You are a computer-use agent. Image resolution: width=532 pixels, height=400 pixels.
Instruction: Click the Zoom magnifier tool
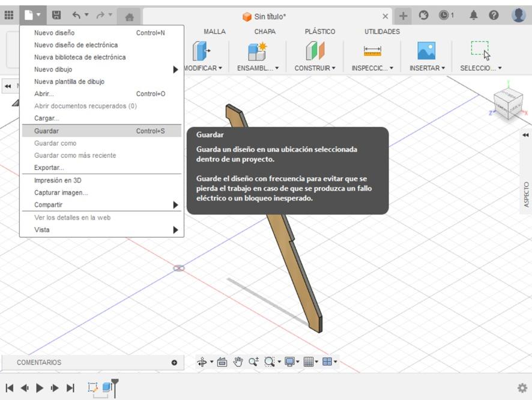pyautogui.click(x=253, y=362)
